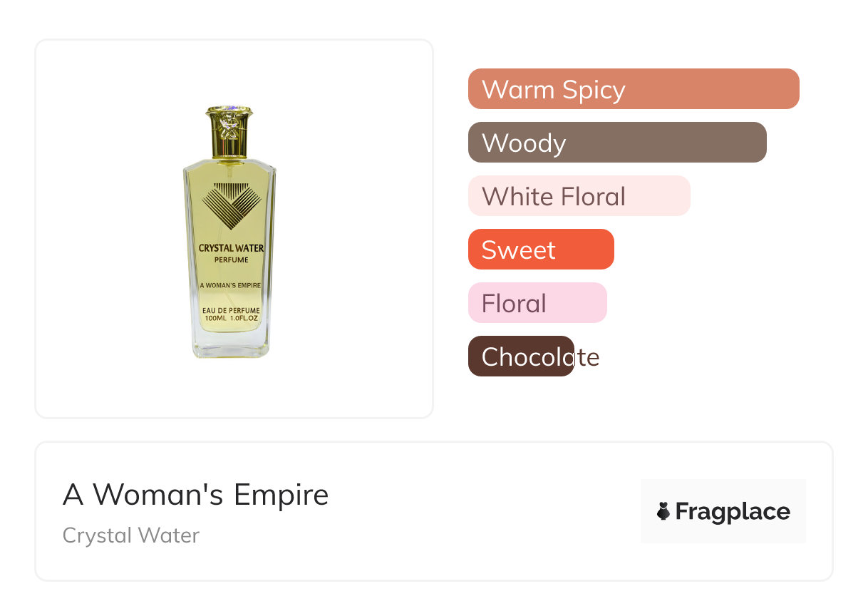Click the Crystal Water brand subtitle
The height and width of the screenshot is (616, 868).
[x=131, y=535]
